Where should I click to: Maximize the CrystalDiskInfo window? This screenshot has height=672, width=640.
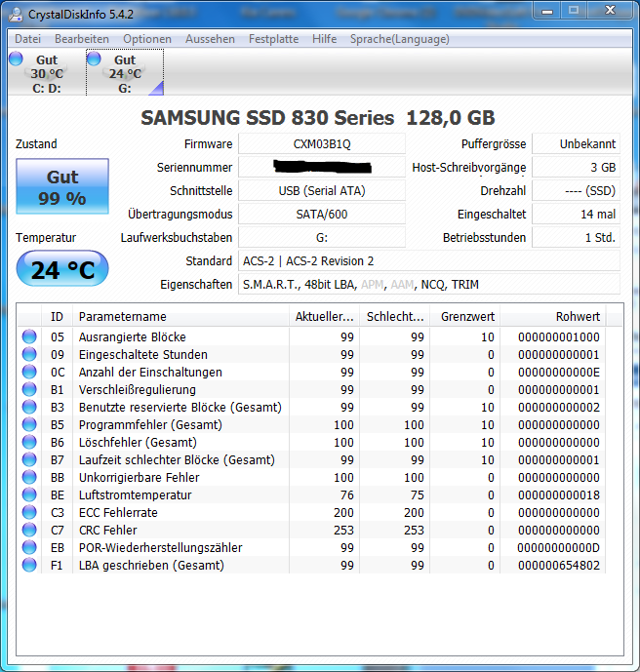[574, 11]
